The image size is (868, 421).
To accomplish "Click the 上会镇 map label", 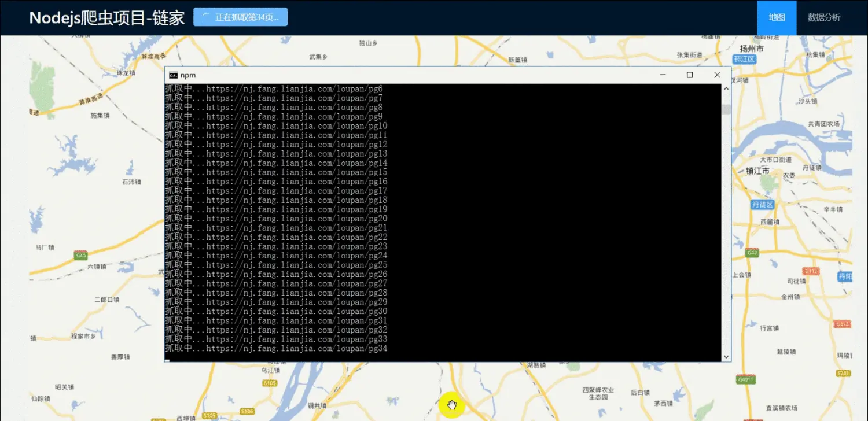I will (741, 275).
